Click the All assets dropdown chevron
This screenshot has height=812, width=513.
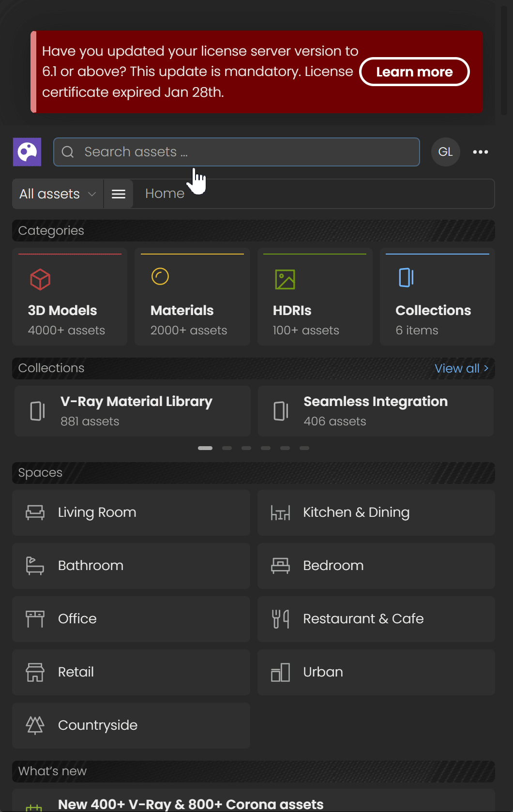tap(92, 194)
